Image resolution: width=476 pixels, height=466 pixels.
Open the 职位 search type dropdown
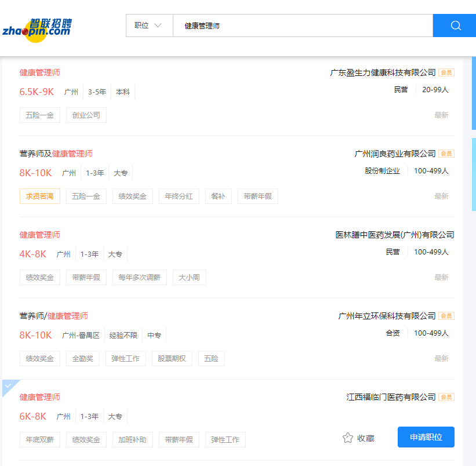150,26
